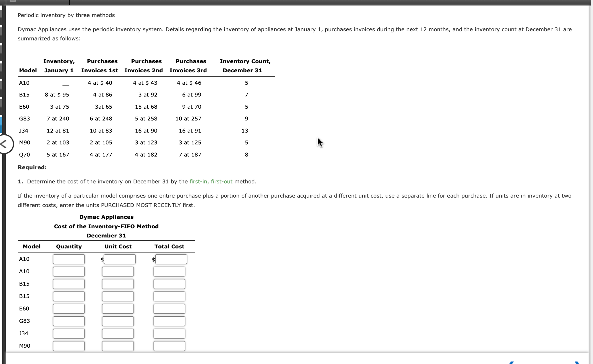This screenshot has width=593, height=364.
Task: Click the first A10 Quantity input field
Action: [x=69, y=259]
